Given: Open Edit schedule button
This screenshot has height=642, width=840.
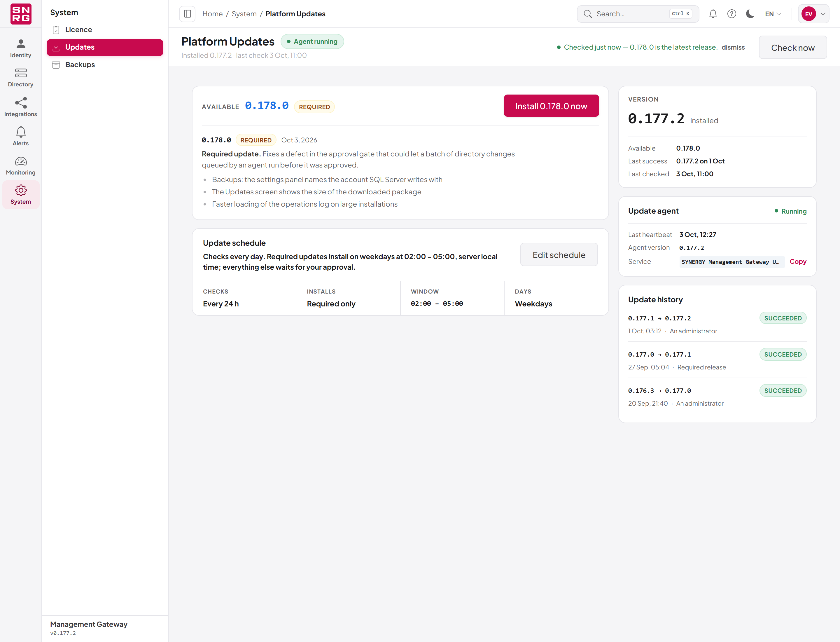Looking at the screenshot, I should click(x=559, y=255).
